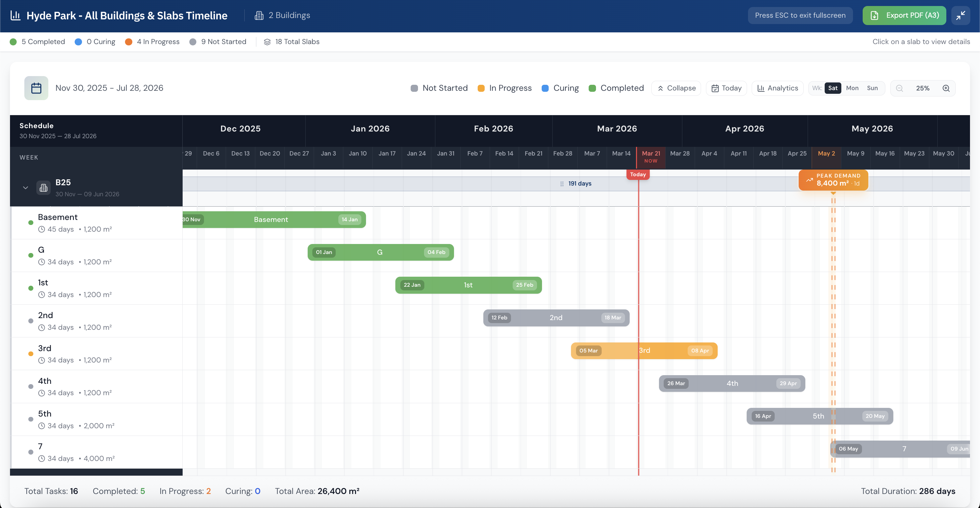This screenshot has height=508, width=980.
Task: Click the Total Slabs layers icon
Action: coord(267,42)
